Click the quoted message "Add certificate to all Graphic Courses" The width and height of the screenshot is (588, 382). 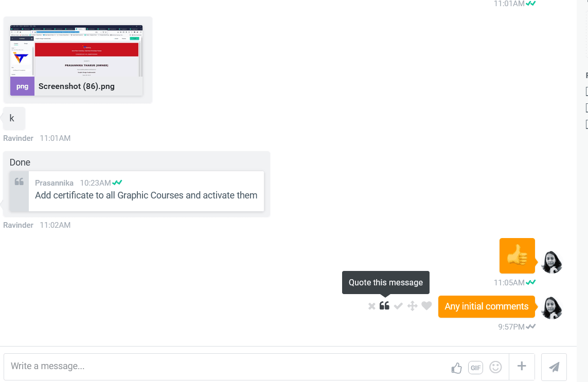click(146, 195)
